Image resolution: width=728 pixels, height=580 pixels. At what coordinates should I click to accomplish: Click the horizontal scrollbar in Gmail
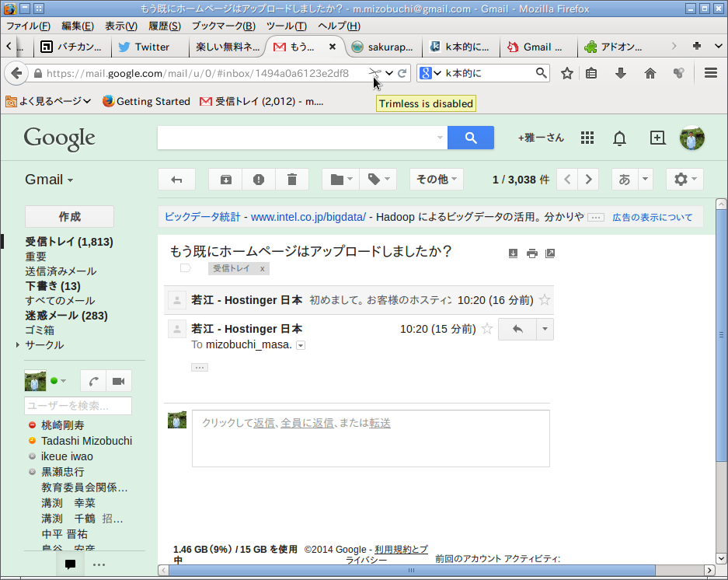(x=412, y=570)
